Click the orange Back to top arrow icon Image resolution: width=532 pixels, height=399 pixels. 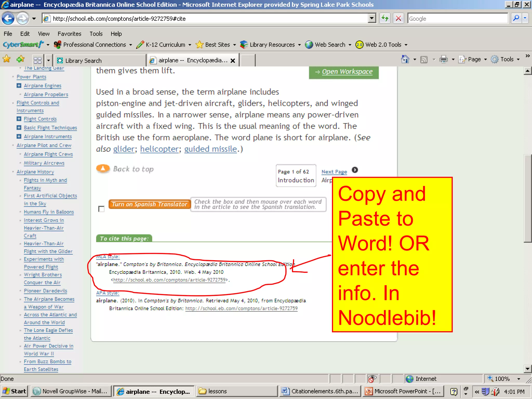(103, 169)
